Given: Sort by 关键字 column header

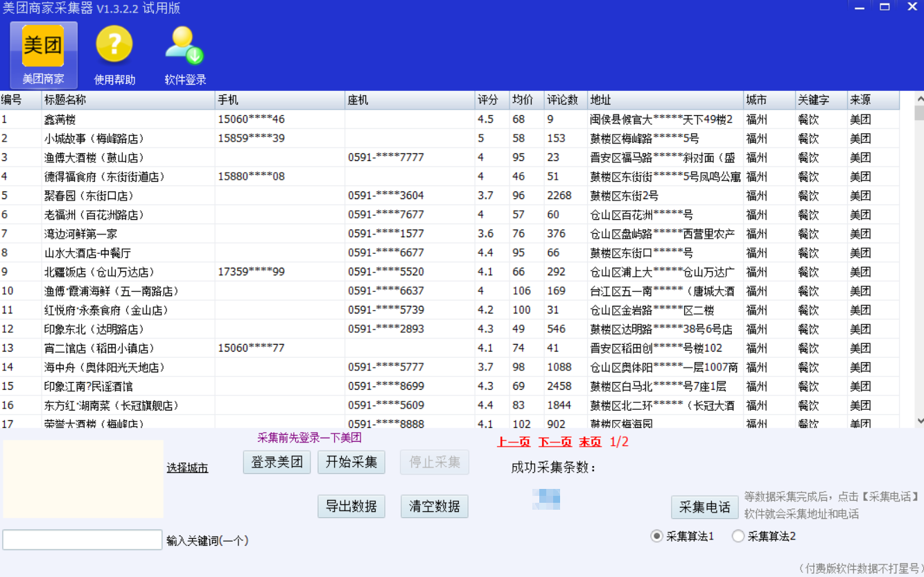Looking at the screenshot, I should (821, 100).
